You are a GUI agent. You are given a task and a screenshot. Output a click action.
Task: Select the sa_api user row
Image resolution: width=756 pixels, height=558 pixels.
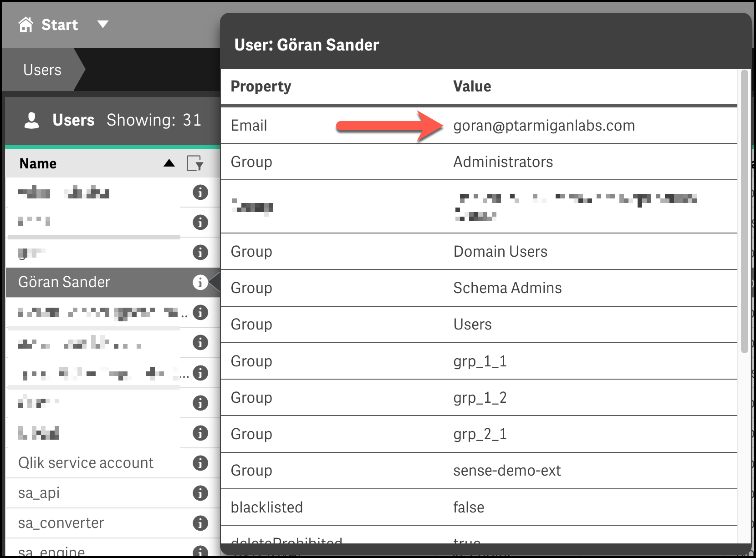pyautogui.click(x=39, y=493)
